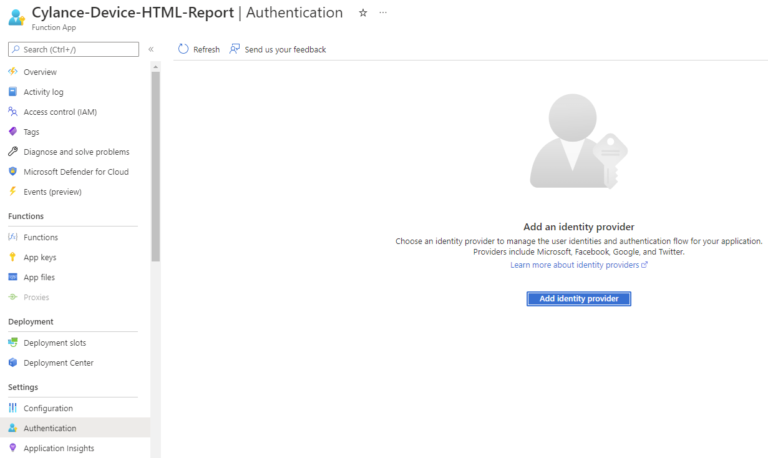The image size is (768, 458).
Task: Click the Add an identity provider heading
Action: point(579,227)
